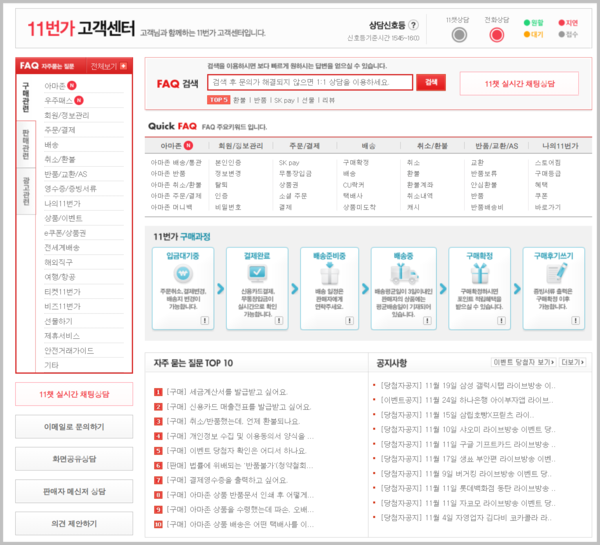Click the 이메일로 문의하기 button
Screen dimensions: 600x545
click(x=74, y=427)
